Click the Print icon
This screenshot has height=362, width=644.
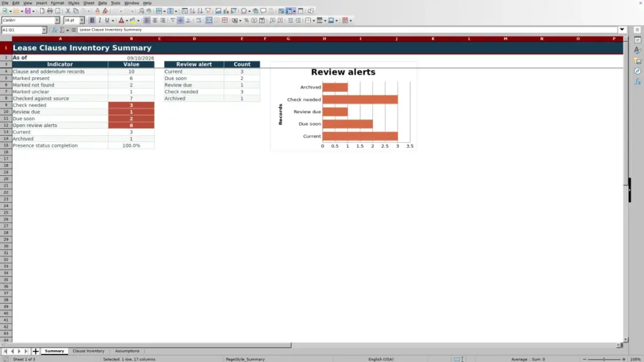tap(50, 11)
